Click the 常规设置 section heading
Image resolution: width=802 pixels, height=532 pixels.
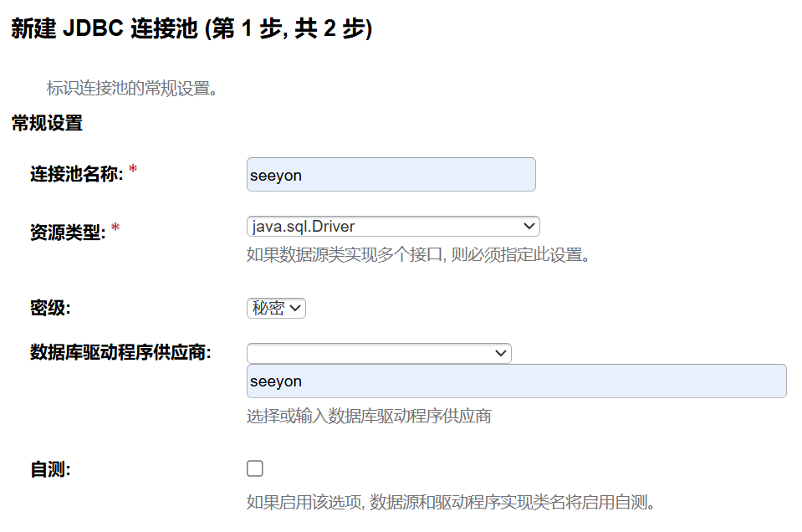pyautogui.click(x=47, y=124)
